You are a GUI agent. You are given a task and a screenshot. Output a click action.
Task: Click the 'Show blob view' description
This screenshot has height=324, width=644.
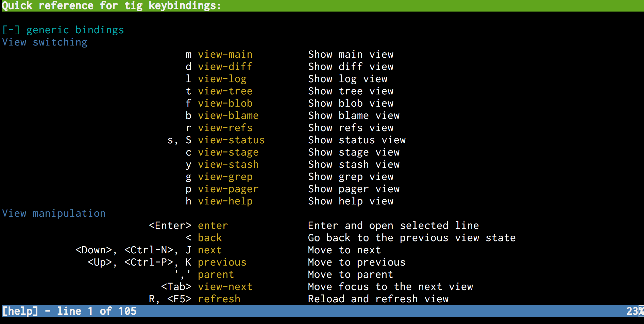[351, 104]
